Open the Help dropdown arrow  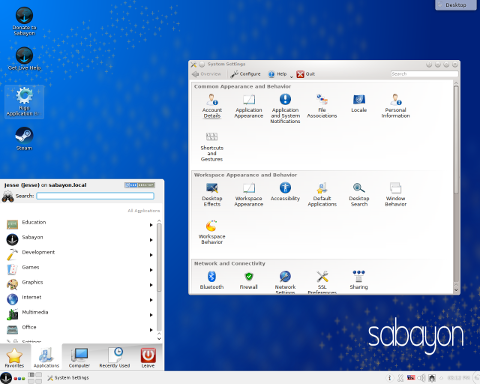pos(291,76)
